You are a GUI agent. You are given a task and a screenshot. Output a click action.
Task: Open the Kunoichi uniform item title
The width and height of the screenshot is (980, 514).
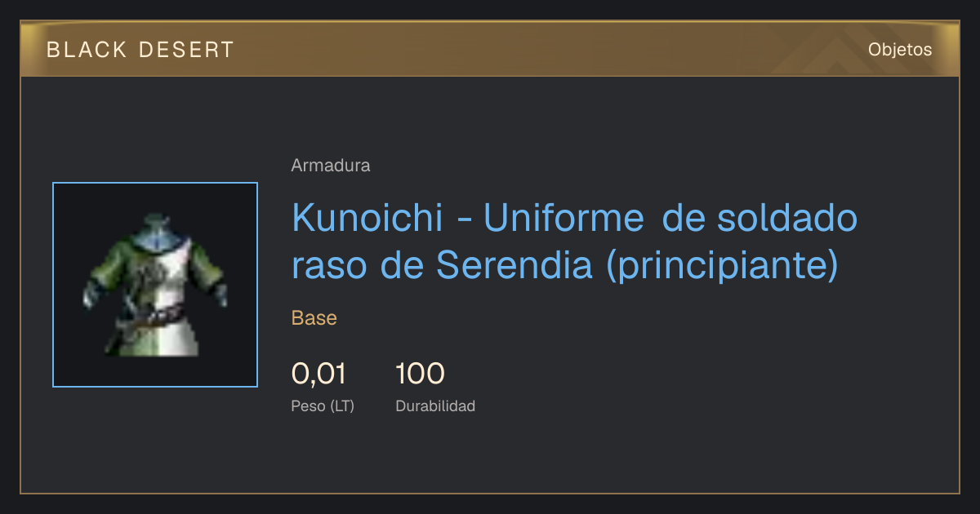tap(575, 241)
